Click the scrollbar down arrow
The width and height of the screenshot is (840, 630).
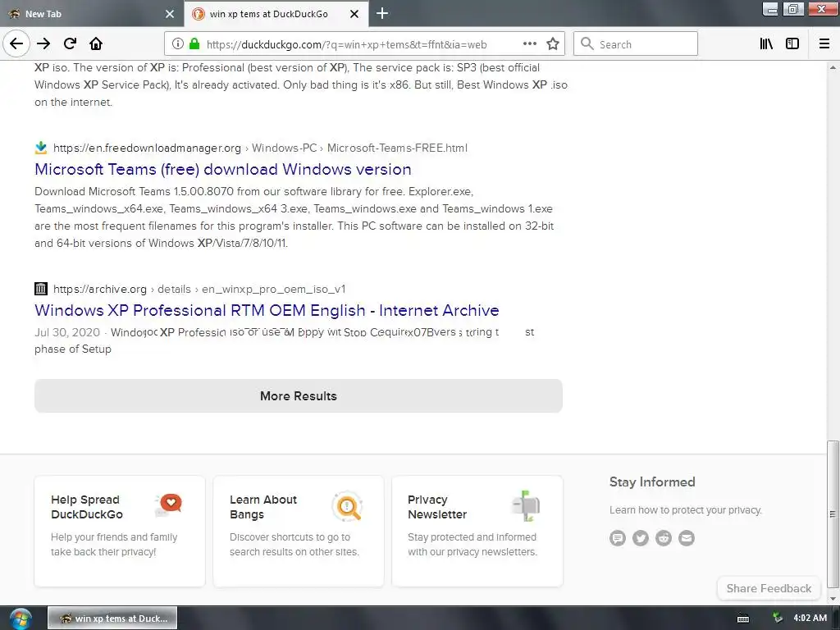pos(833,599)
